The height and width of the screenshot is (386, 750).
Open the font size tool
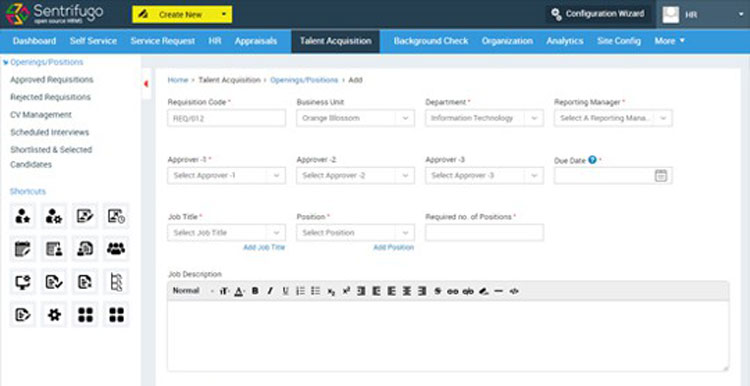pos(225,291)
